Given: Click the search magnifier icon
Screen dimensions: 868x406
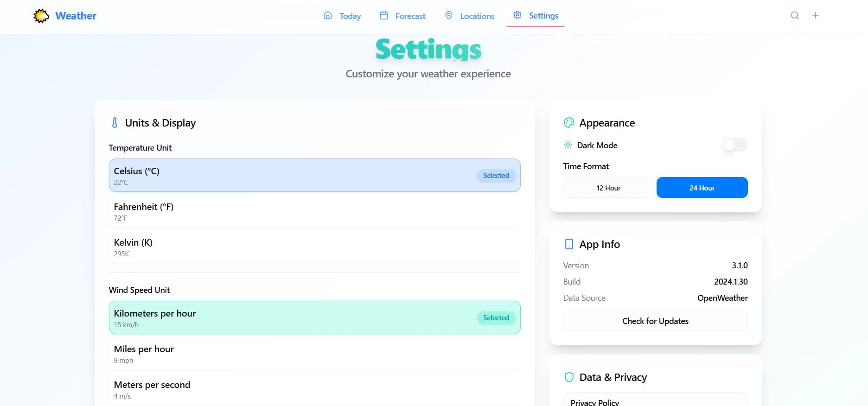Looking at the screenshot, I should point(795,15).
